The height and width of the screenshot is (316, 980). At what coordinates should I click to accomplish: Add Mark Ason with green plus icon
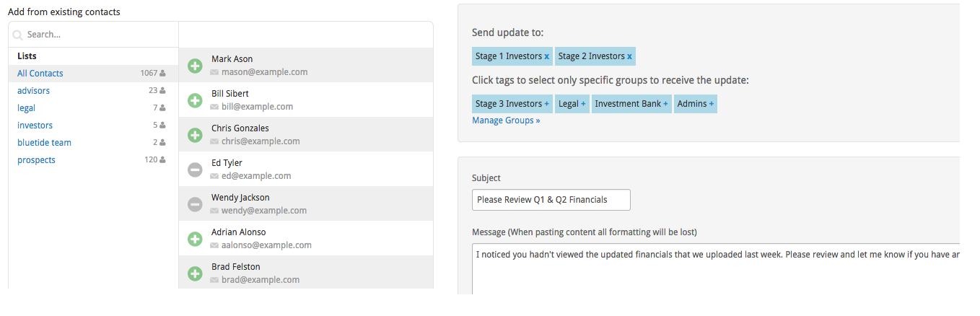coord(195,66)
